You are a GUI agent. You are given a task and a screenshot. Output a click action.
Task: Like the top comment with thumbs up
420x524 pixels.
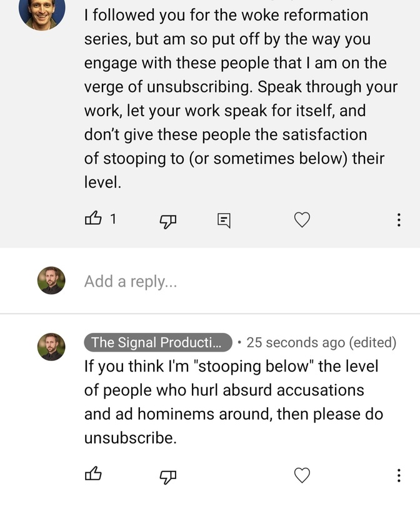93,219
